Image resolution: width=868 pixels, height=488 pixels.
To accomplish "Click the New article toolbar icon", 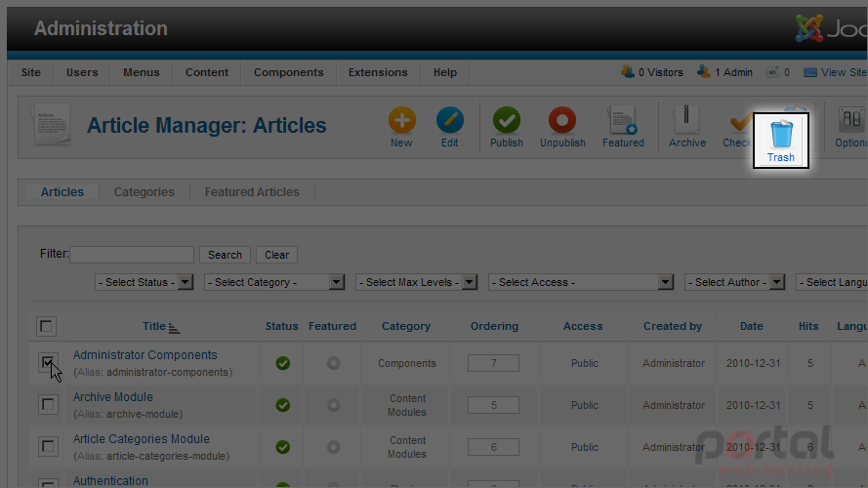I will point(402,121).
